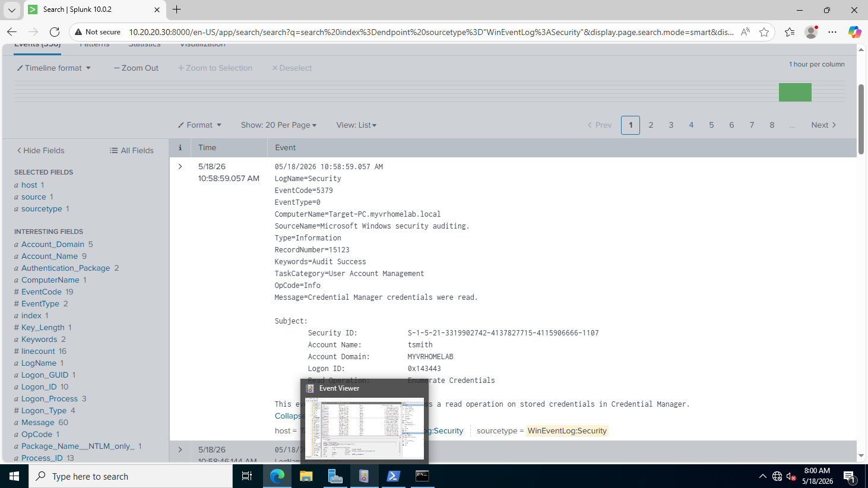Open File Explorer on taskbar
Screen dimensions: 868x488
pos(306,476)
